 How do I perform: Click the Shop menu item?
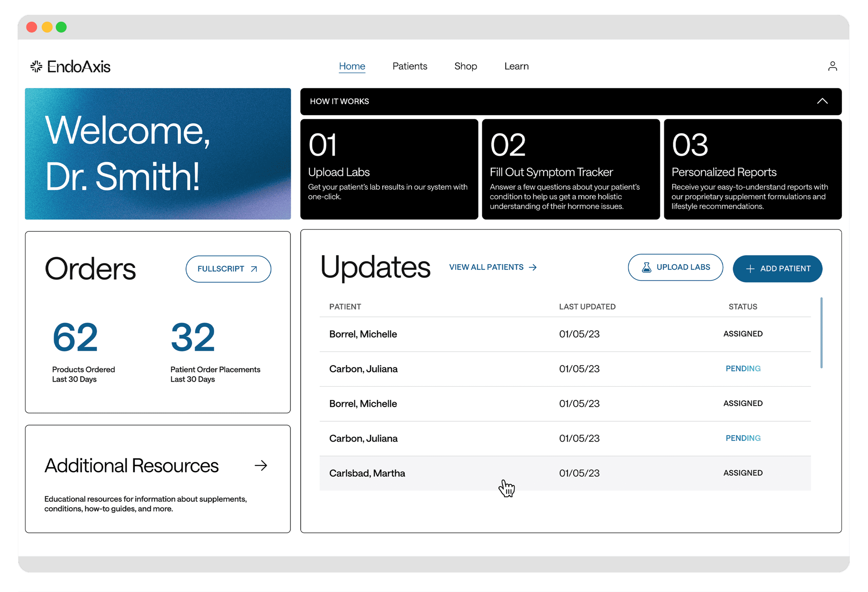coord(466,65)
